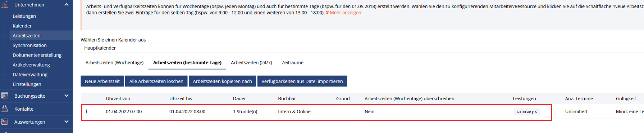
Task: Click the Buchbar column header
Action: coord(287,98)
